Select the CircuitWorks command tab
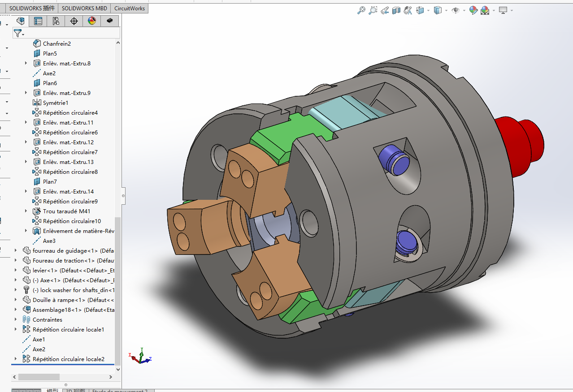 point(129,9)
